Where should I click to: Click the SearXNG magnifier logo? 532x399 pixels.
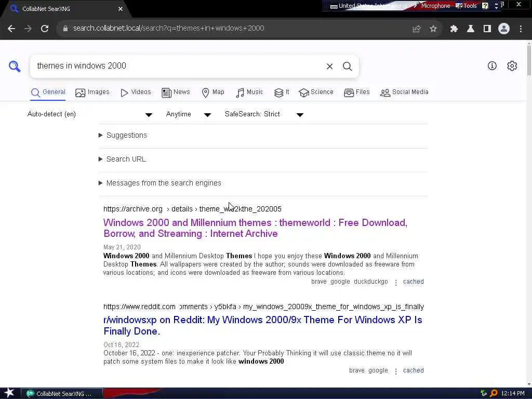coord(15,66)
